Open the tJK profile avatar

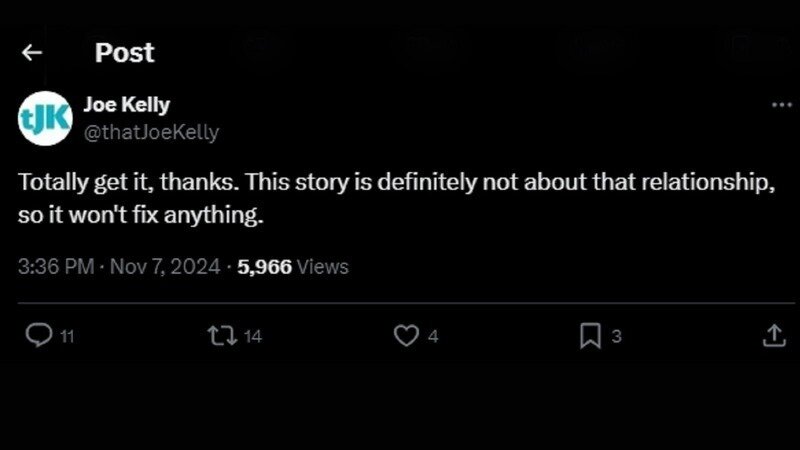[x=46, y=118]
